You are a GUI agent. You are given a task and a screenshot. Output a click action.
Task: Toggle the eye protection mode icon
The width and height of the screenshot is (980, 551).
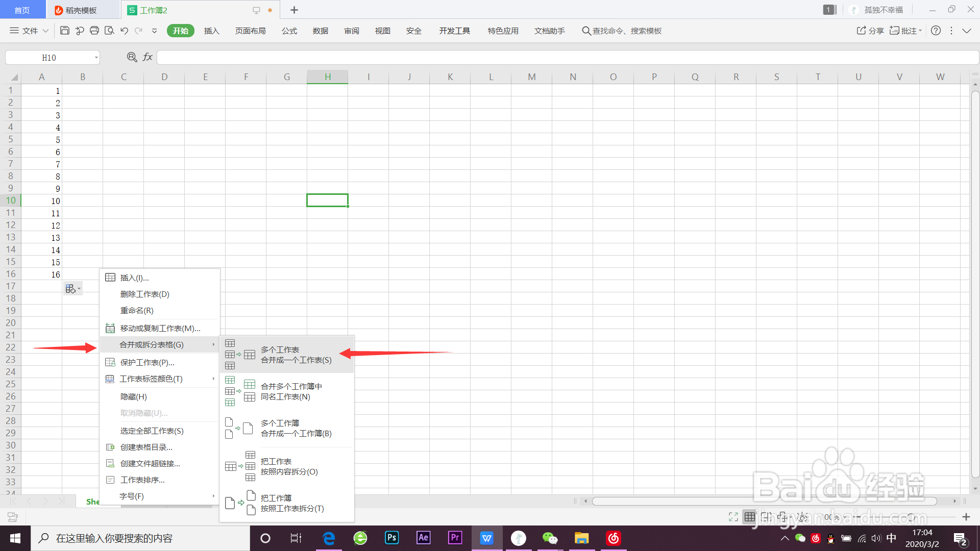tap(802, 517)
